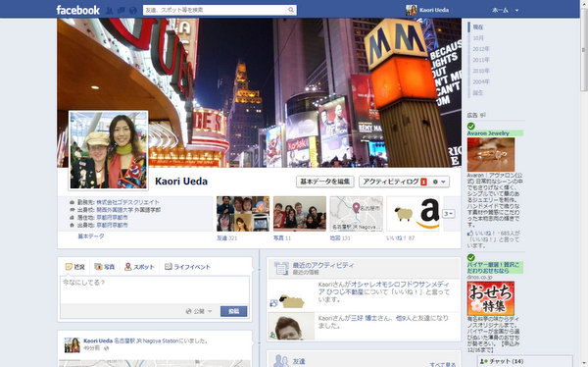
Task: Click the page vertical scrollbar thumb
Action: 584,51
